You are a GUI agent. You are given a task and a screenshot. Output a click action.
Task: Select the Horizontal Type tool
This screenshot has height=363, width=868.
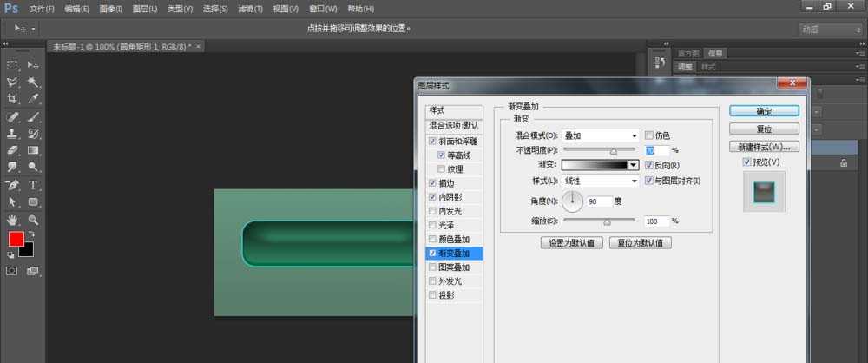(33, 185)
